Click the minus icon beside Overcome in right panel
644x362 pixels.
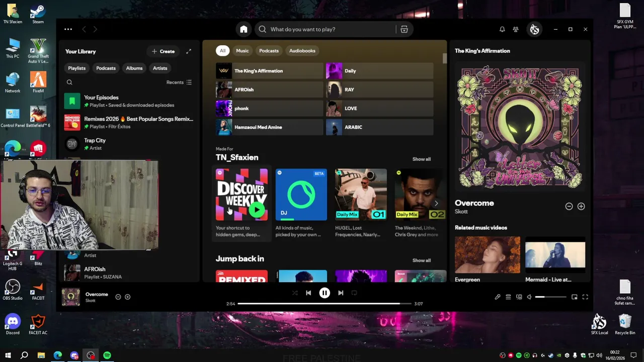coord(569,206)
